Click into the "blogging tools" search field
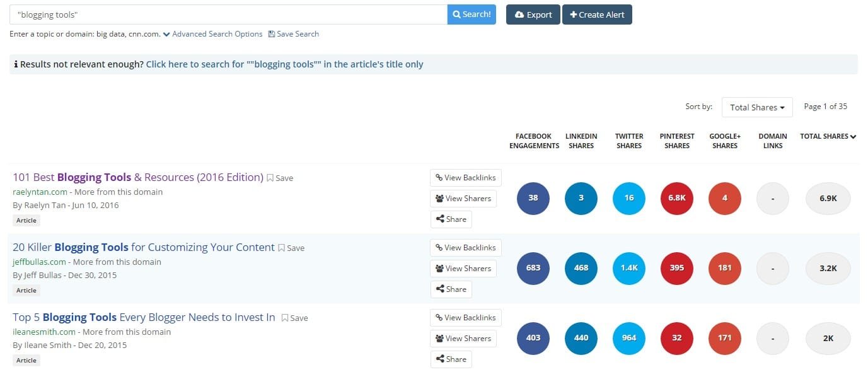Screen dimensions: 868x372 point(227,15)
